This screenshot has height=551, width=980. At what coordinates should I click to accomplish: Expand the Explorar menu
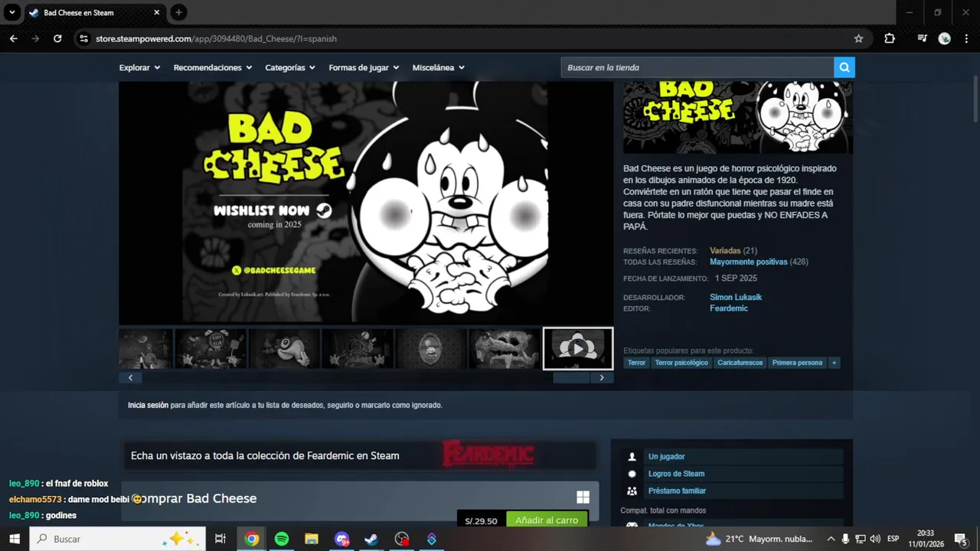(139, 67)
